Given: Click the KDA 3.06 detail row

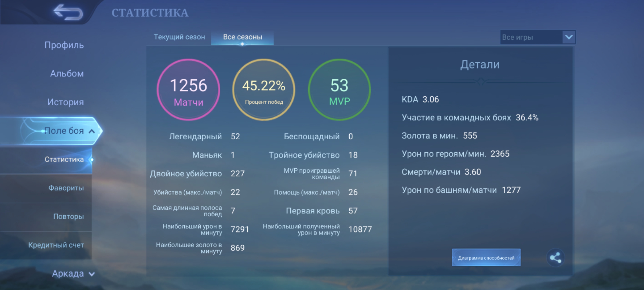Looking at the screenshot, I should (420, 99).
